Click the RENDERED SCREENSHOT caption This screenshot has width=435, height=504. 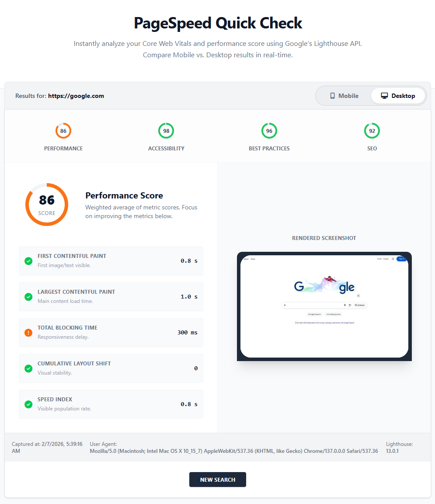(x=324, y=238)
